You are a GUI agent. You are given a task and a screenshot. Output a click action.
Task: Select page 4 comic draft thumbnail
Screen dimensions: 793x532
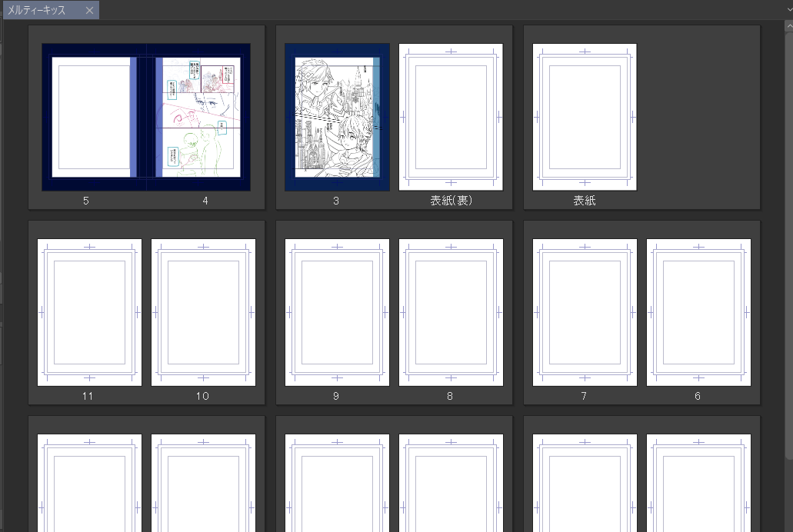pos(198,117)
